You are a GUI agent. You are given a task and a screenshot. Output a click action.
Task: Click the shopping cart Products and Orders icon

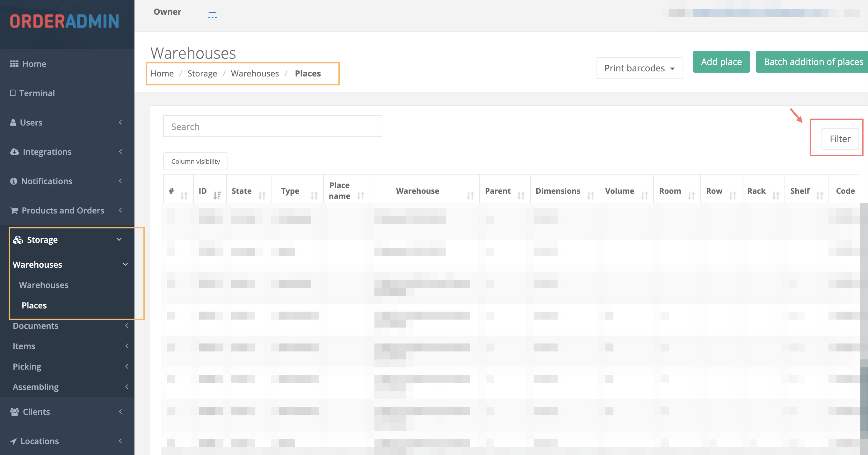click(x=14, y=210)
